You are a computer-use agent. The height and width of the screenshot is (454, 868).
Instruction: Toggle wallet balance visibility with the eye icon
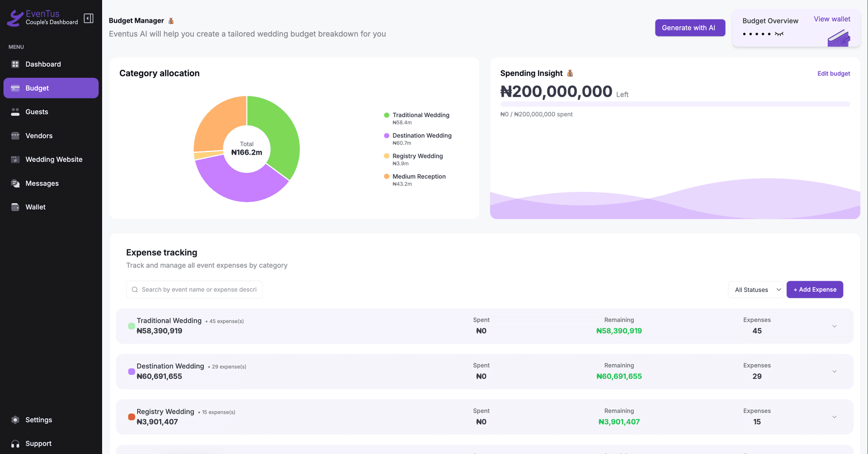coord(778,34)
